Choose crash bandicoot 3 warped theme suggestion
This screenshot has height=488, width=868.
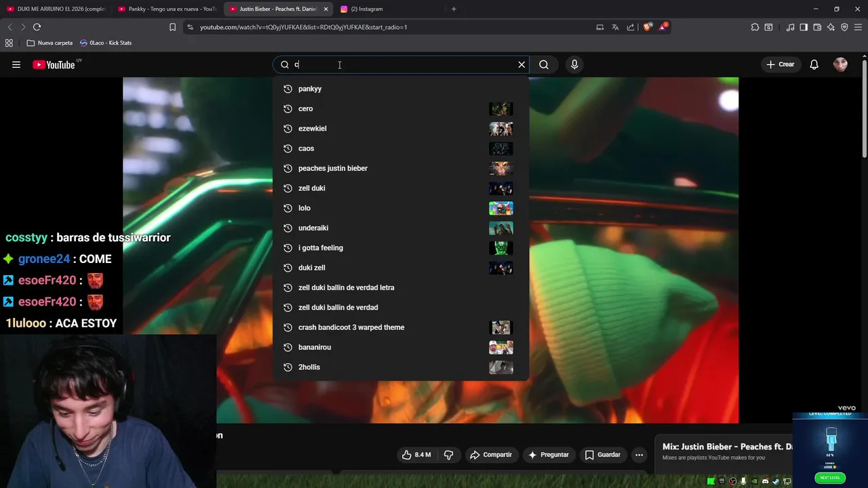tap(400, 327)
